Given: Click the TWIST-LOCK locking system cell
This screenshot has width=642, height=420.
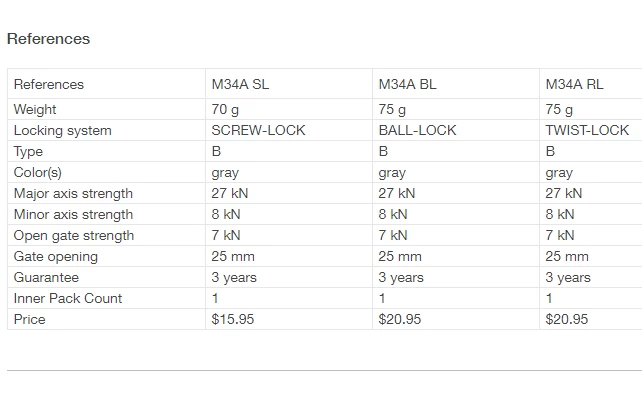Looking at the screenshot, I should click(x=587, y=130).
